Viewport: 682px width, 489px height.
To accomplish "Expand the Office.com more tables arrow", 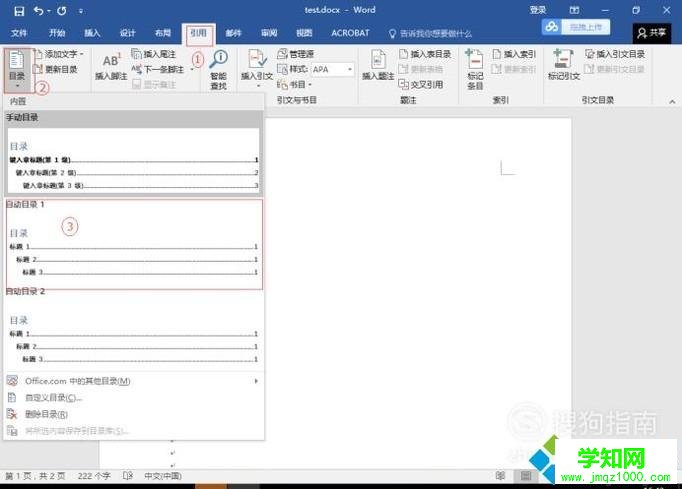I will [256, 381].
